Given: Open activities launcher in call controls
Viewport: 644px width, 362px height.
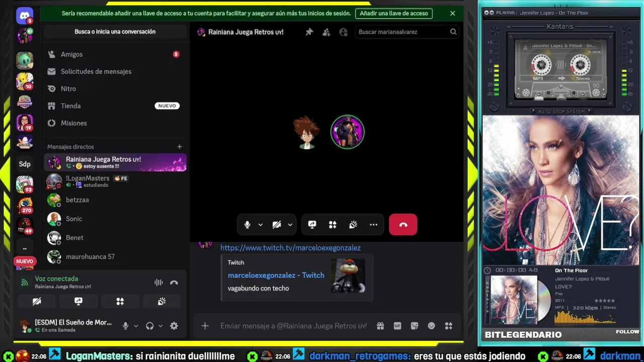Looking at the screenshot, I should click(333, 225).
